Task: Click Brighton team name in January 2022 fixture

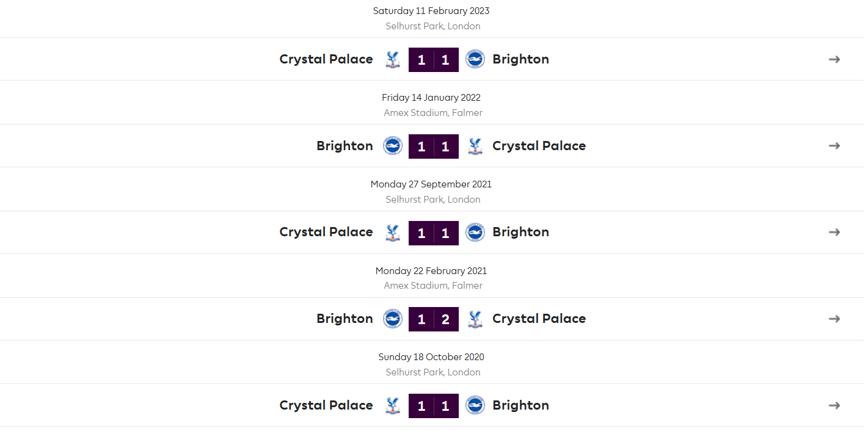Action: click(x=345, y=146)
